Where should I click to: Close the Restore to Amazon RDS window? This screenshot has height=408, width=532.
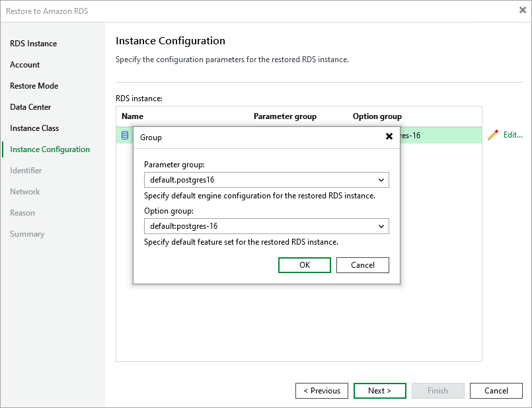(x=523, y=11)
